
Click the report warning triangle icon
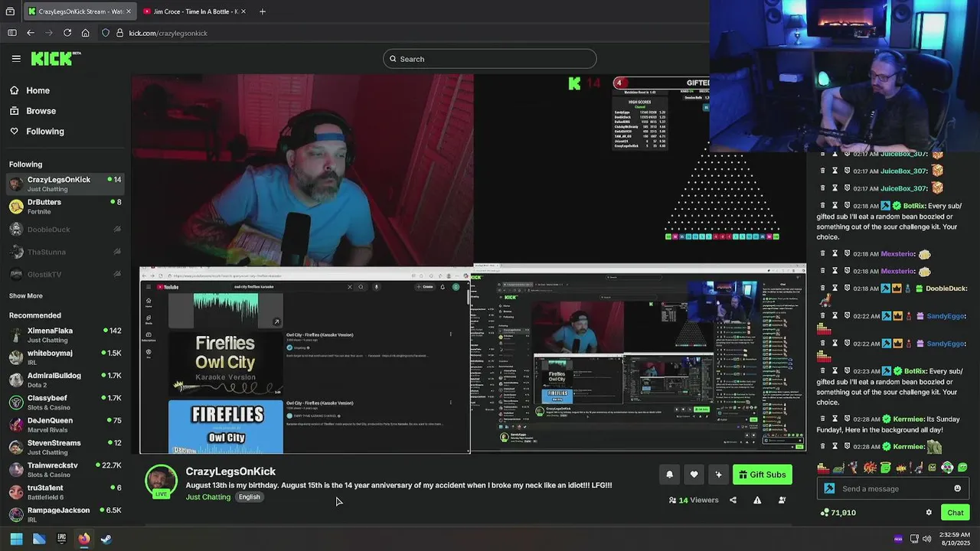click(x=757, y=500)
